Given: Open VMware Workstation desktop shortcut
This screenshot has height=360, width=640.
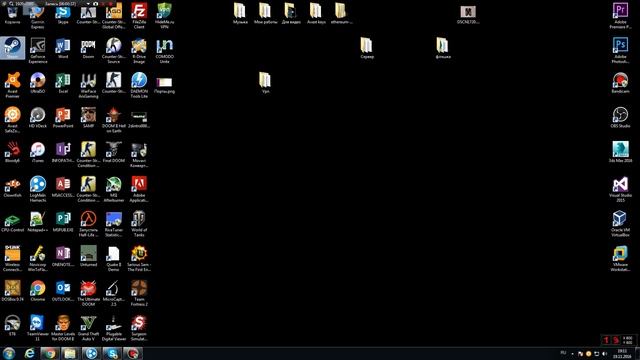Looking at the screenshot, I should pyautogui.click(x=620, y=258).
